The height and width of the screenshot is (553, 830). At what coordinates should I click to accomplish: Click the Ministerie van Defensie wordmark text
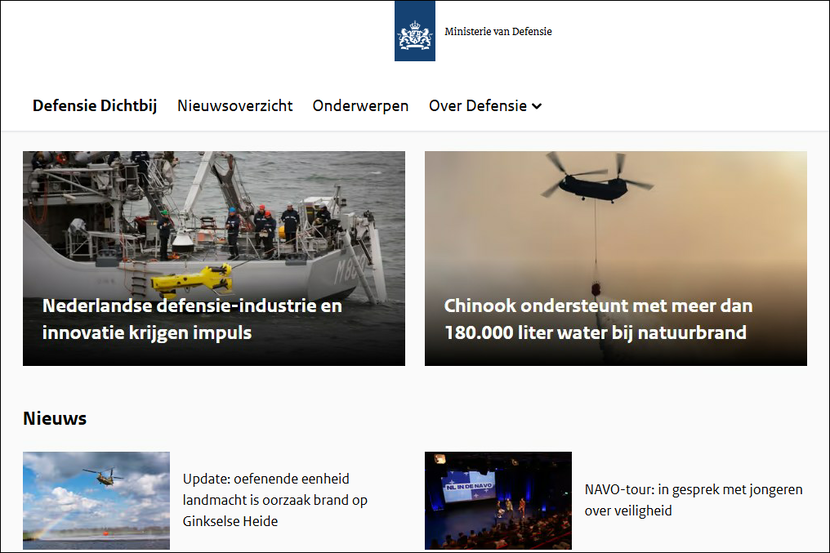point(498,31)
